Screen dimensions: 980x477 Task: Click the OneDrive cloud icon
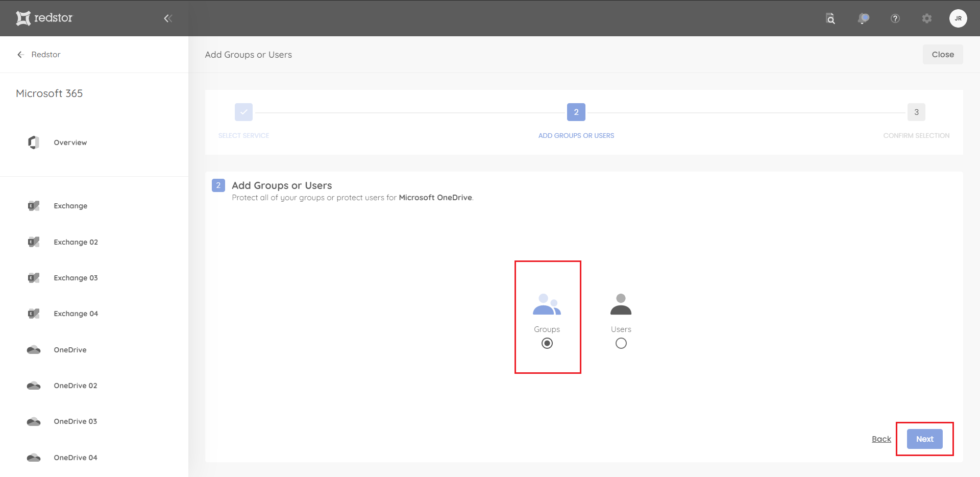click(34, 350)
